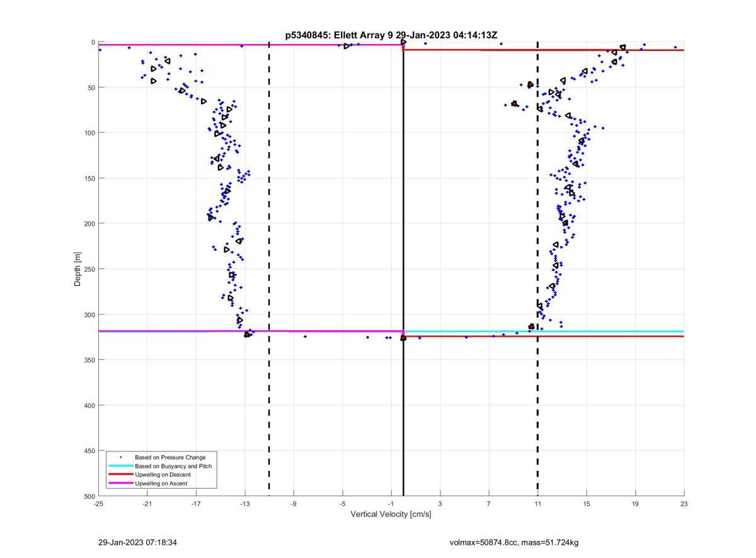The image size is (756, 558).
Task: Click y-axis tick label '150'
Action: (x=89, y=178)
